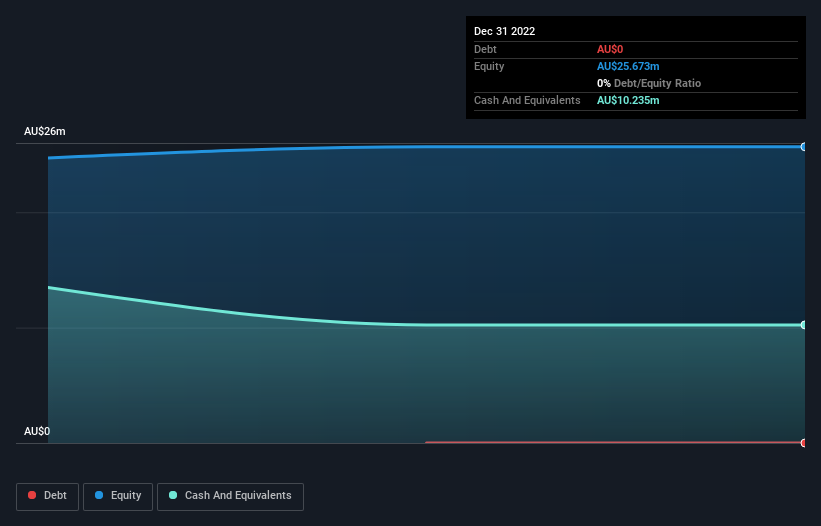Screen dimensions: 821x526
Task: Select the red Debt data point marker
Action: tap(804, 443)
